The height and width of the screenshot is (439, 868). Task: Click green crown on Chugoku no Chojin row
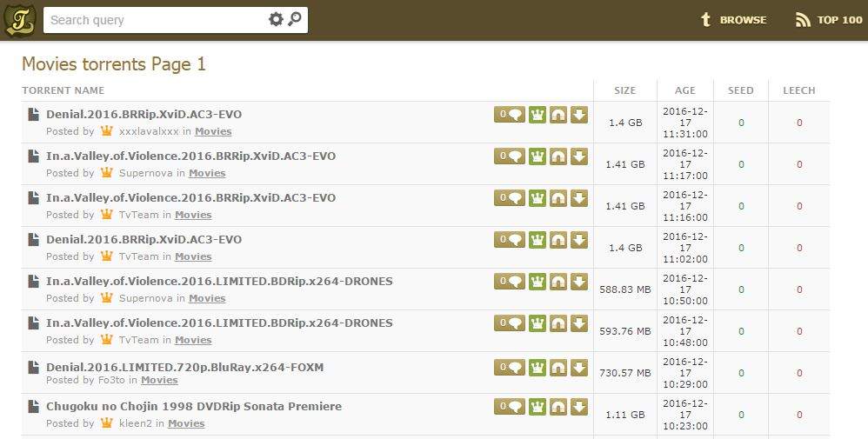[x=537, y=406]
